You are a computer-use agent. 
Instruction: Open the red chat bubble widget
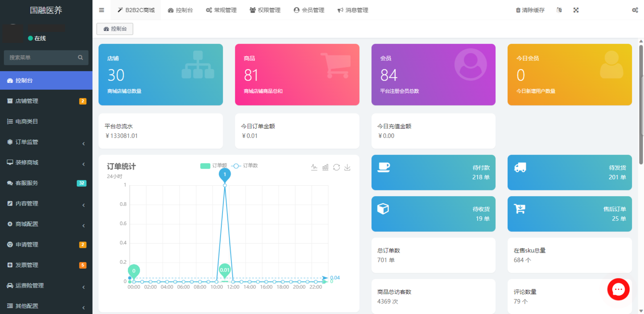pos(618,289)
